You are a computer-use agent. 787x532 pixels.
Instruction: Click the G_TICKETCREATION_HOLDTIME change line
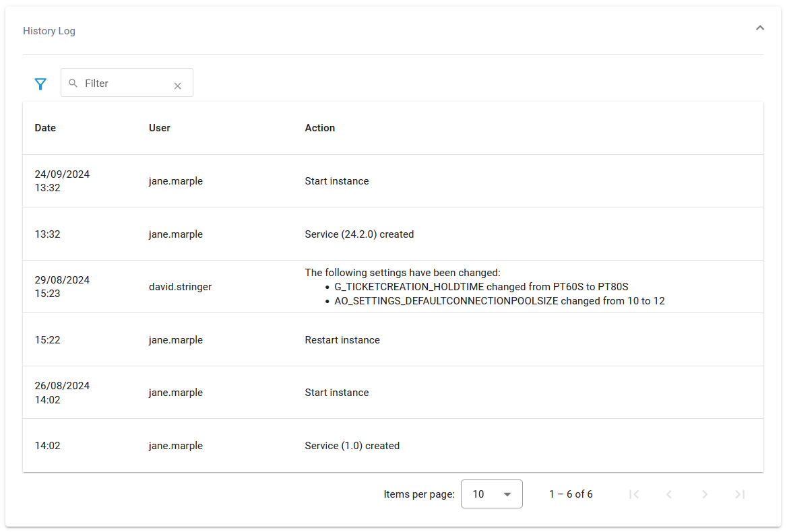(481, 287)
